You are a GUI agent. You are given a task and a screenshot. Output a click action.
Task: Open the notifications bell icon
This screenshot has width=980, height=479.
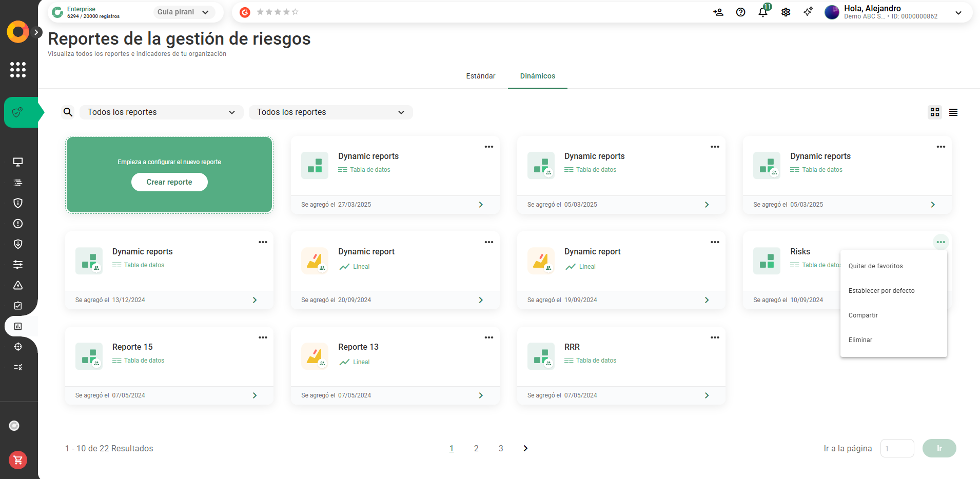click(x=763, y=12)
